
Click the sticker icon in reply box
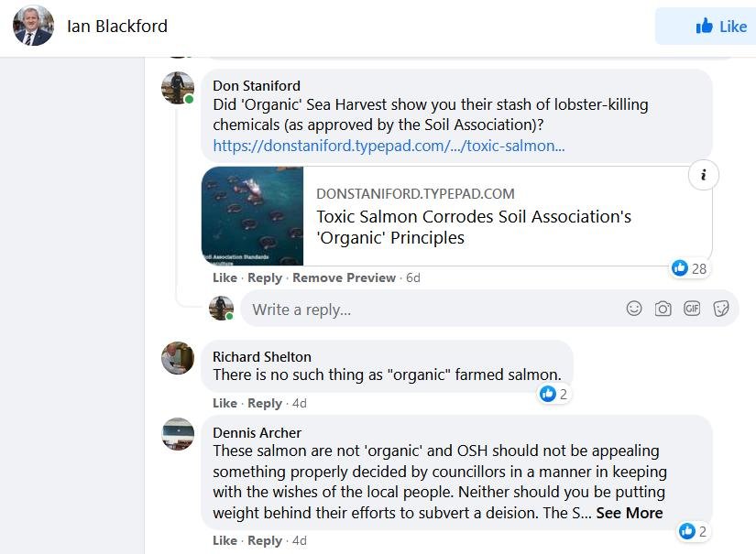coord(721,309)
